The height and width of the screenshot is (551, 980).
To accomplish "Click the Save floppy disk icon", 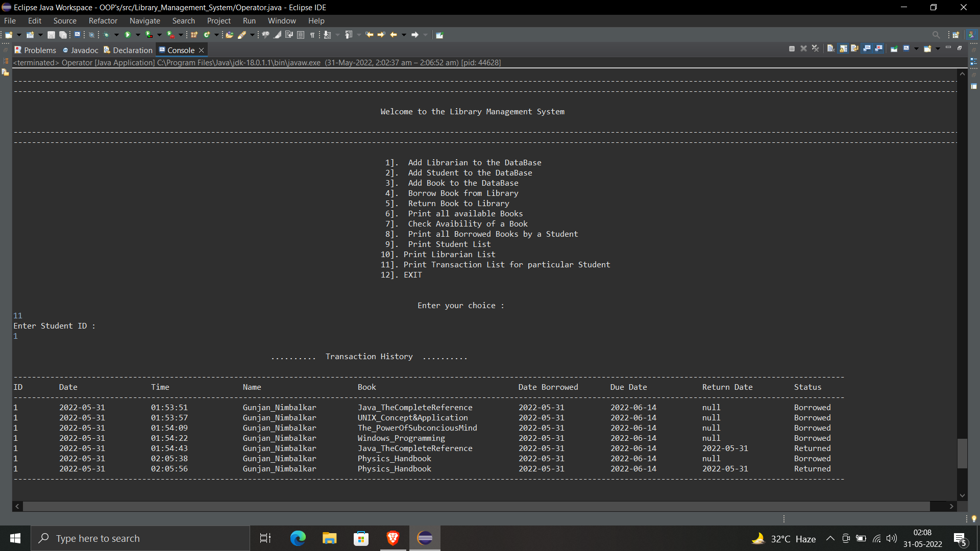I will [x=51, y=35].
